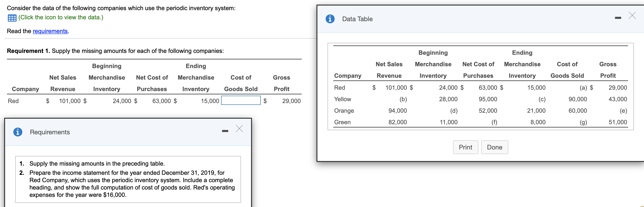Minimize the Requirements dialog
The width and height of the screenshot is (644, 207).
(225, 131)
